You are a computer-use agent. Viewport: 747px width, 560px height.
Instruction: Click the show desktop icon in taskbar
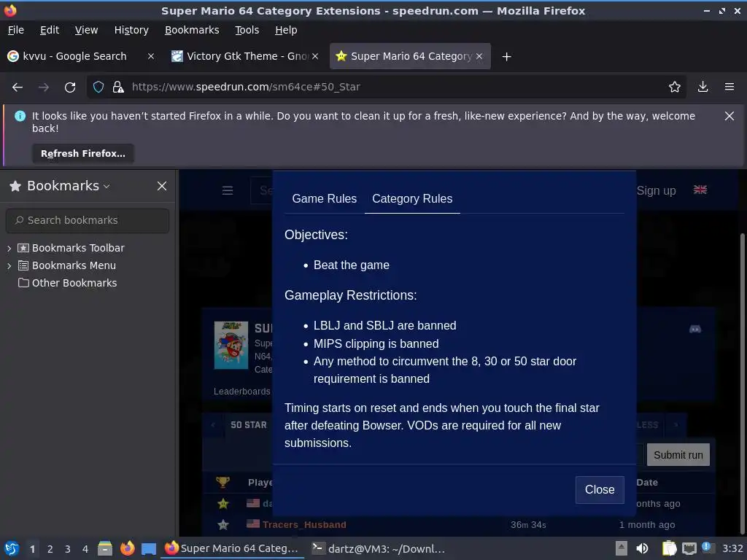point(149,548)
